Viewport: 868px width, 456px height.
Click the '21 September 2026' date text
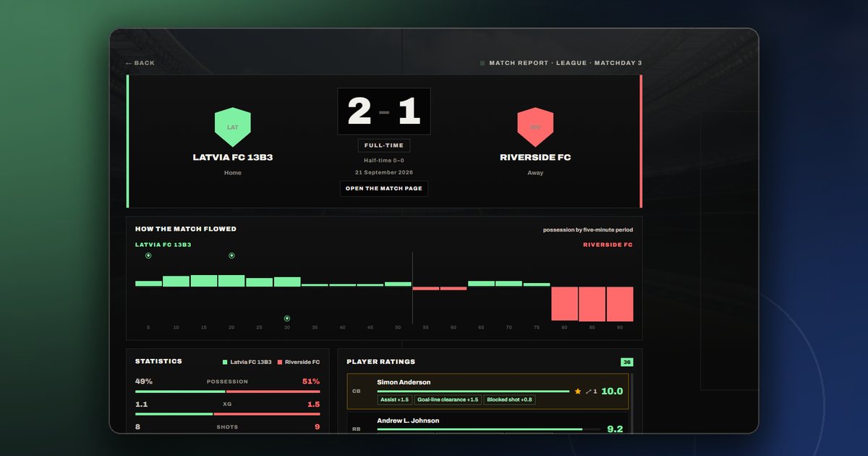pyautogui.click(x=384, y=173)
